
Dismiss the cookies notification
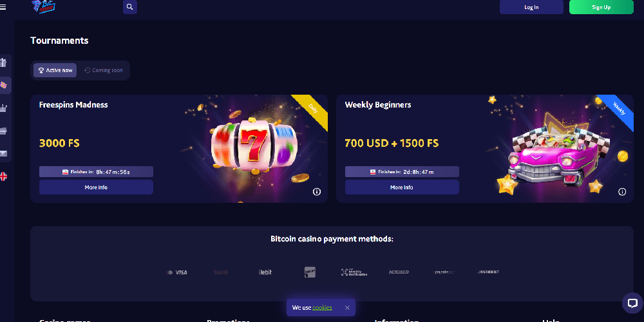pos(347,308)
